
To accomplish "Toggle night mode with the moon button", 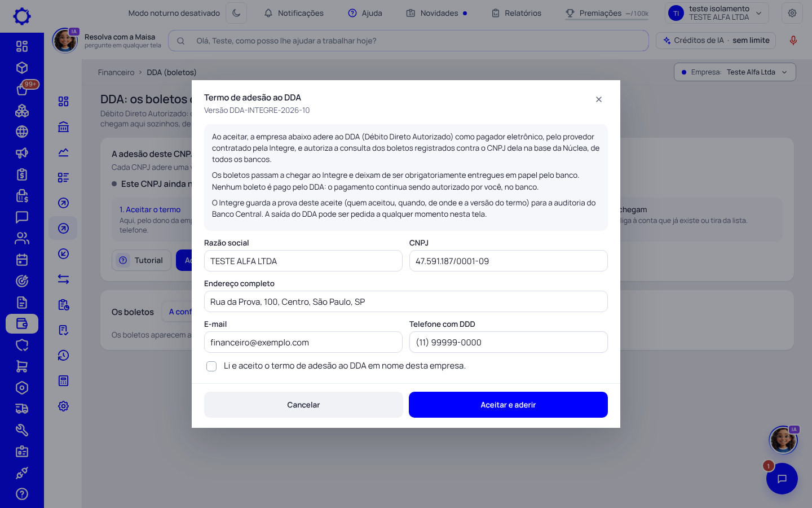I will click(236, 13).
